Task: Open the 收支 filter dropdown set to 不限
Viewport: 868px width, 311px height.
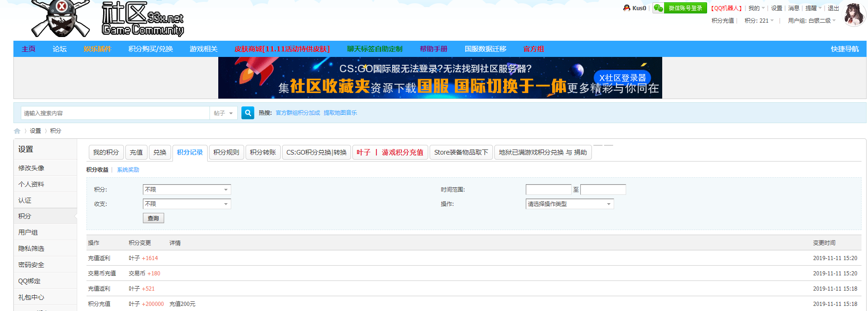Action: click(x=187, y=204)
